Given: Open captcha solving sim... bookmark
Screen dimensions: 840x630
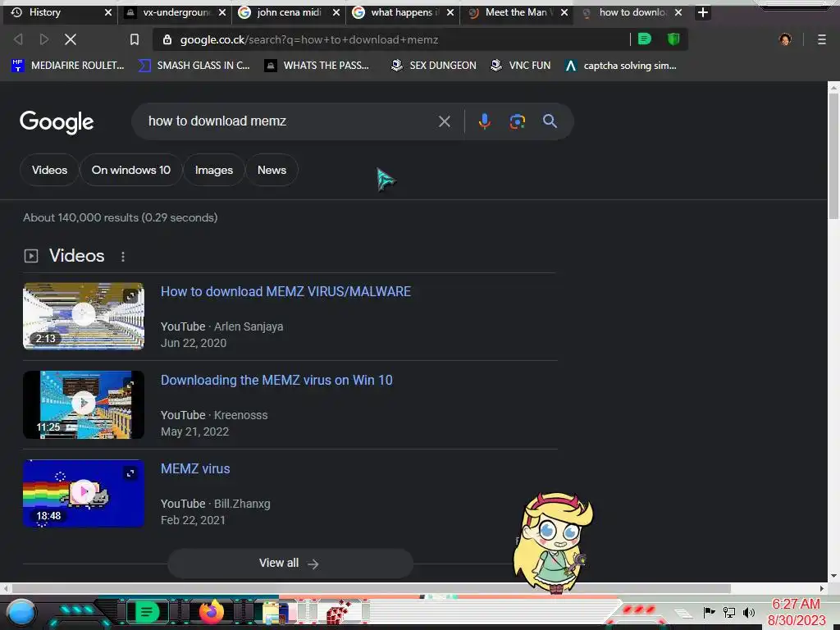Looking at the screenshot, I should coord(621,66).
